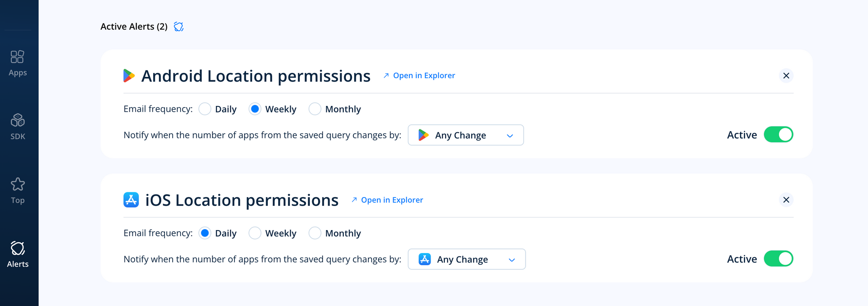Navigate to the Apps section
Viewport: 868px width, 306px height.
(17, 63)
